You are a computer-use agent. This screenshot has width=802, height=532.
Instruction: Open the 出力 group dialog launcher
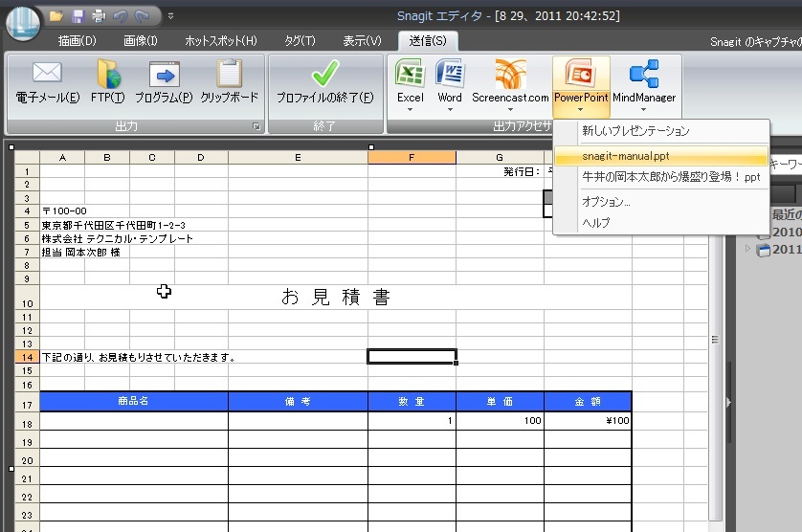coord(256,126)
